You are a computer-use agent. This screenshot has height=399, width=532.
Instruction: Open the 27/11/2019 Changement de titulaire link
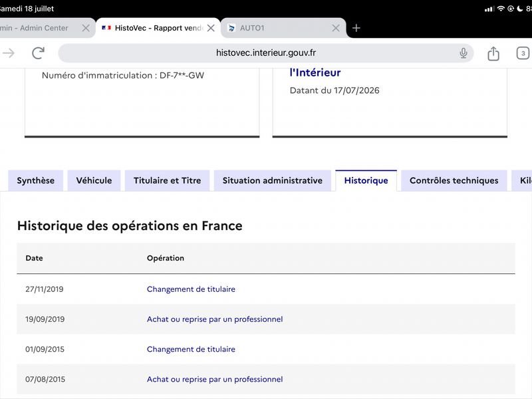pos(191,289)
